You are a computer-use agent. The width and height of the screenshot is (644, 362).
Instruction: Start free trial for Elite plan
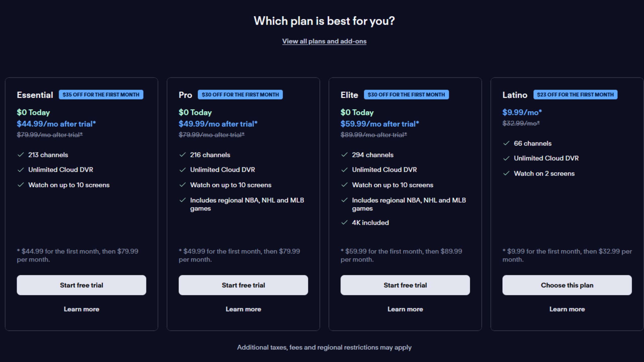click(x=405, y=285)
